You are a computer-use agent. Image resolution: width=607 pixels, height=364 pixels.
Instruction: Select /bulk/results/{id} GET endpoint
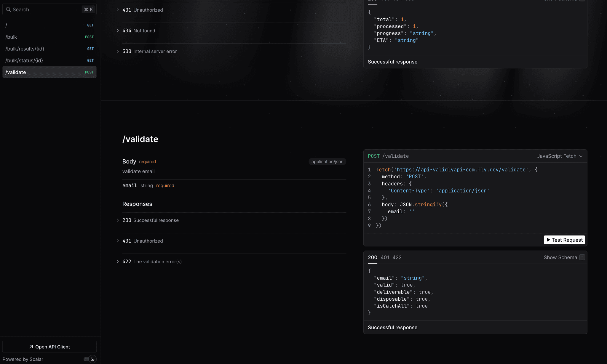[49, 49]
